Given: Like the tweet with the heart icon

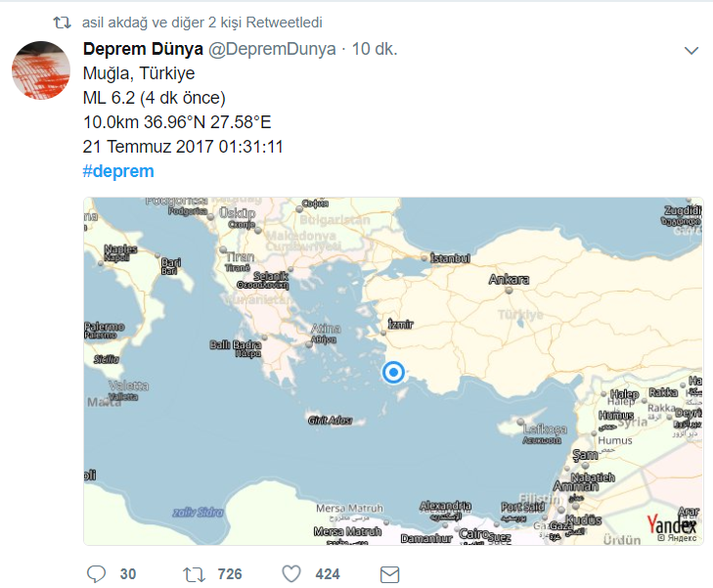Looking at the screenshot, I should 291,574.
